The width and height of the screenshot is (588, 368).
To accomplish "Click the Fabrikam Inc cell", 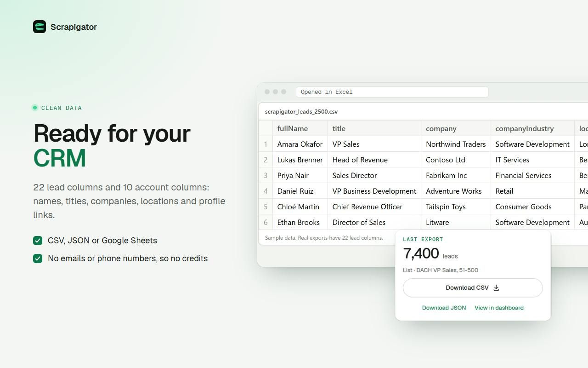I will tap(456, 175).
